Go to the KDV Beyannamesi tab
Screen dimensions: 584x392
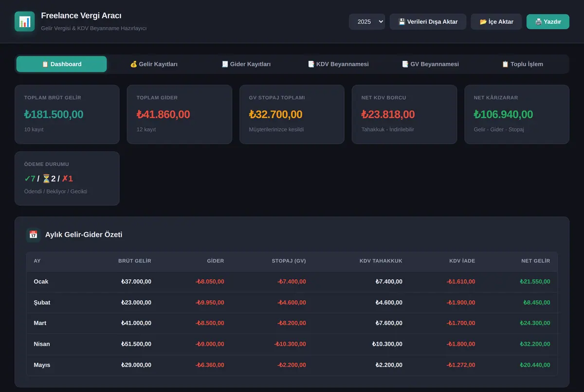click(338, 64)
